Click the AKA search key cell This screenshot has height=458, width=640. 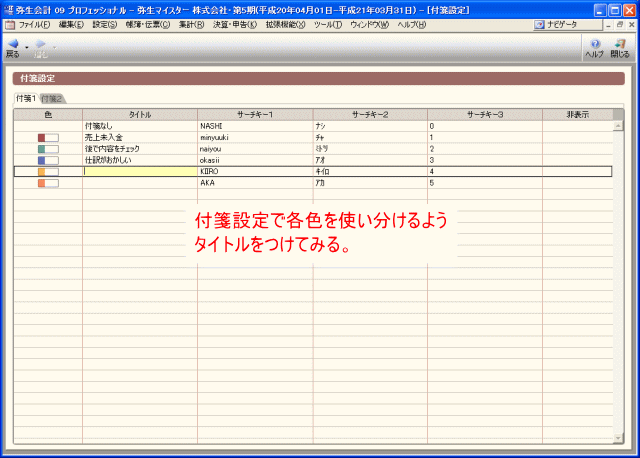[255, 183]
